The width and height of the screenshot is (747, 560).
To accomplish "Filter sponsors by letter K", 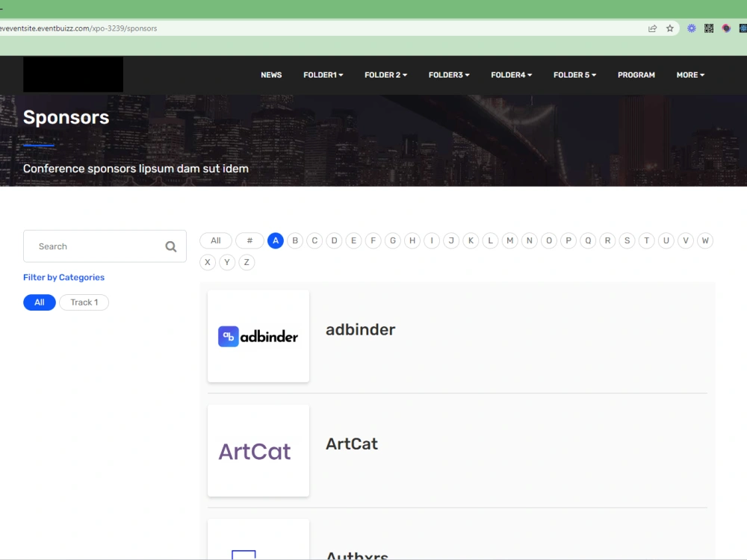I will coord(471,240).
